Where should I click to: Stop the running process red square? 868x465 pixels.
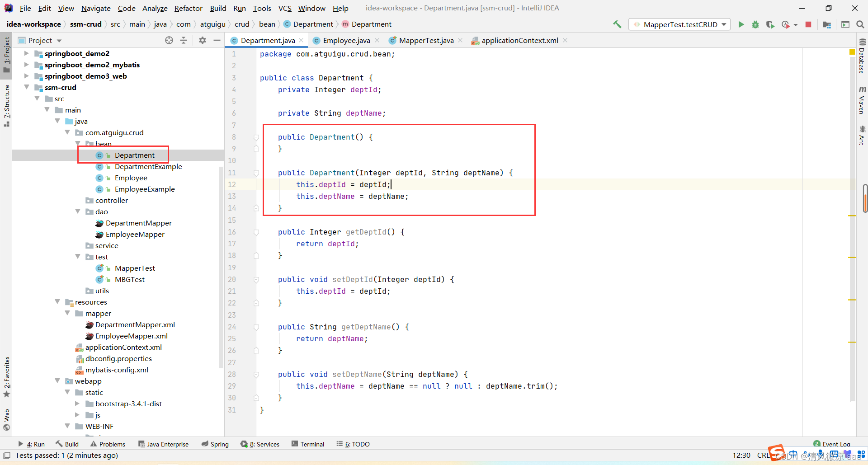pyautogui.click(x=808, y=24)
